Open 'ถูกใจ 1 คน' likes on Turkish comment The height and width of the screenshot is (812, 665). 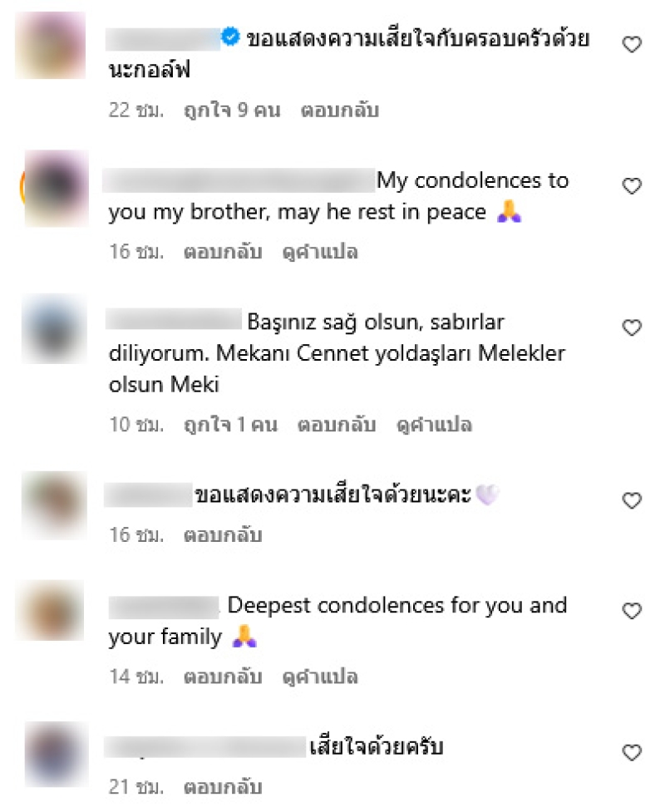click(231, 425)
